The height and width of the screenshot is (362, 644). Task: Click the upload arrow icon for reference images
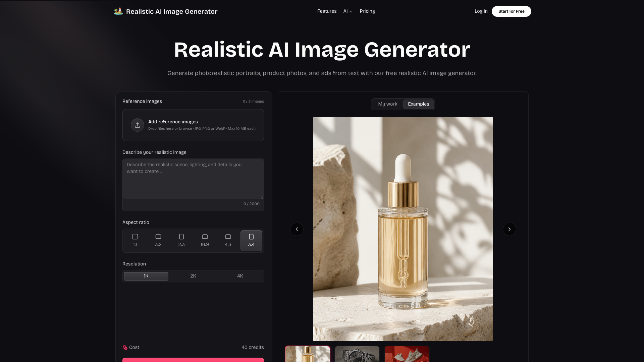click(x=138, y=125)
